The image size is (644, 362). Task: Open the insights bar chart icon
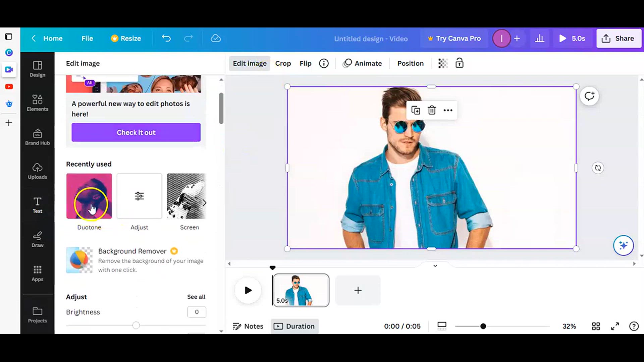[x=539, y=39]
